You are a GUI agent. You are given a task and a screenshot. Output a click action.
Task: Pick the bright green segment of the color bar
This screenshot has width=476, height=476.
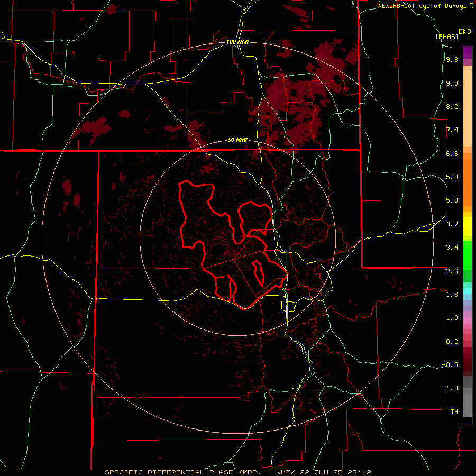pyautogui.click(x=467, y=255)
